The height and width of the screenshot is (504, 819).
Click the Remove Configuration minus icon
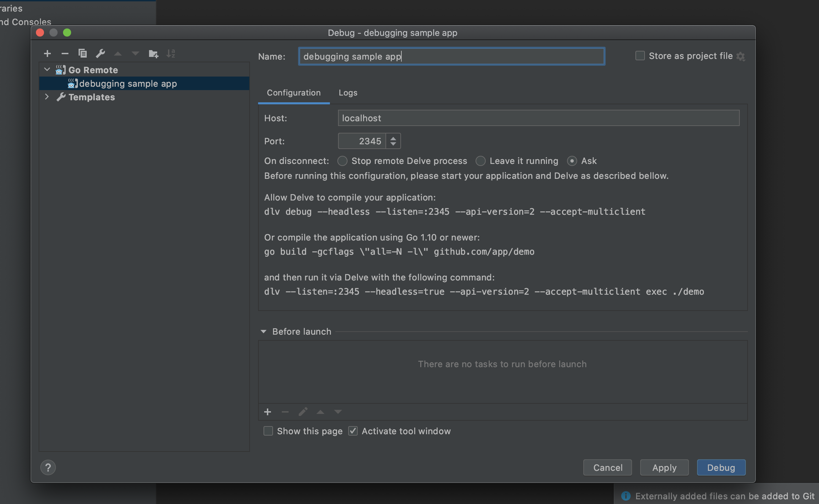65,54
